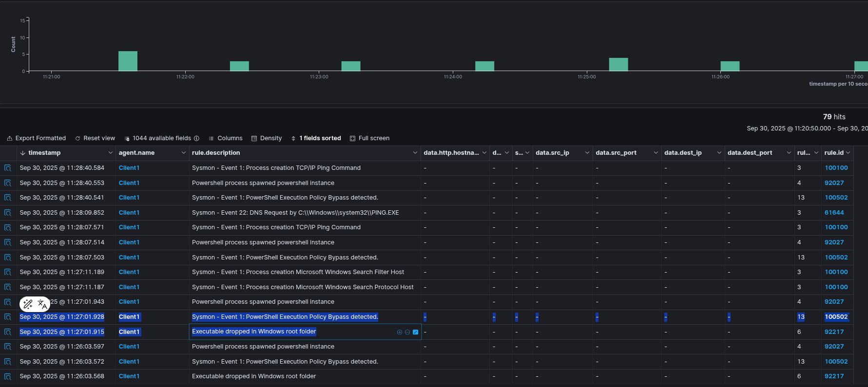Enter Full screen mode for the table

[369, 138]
